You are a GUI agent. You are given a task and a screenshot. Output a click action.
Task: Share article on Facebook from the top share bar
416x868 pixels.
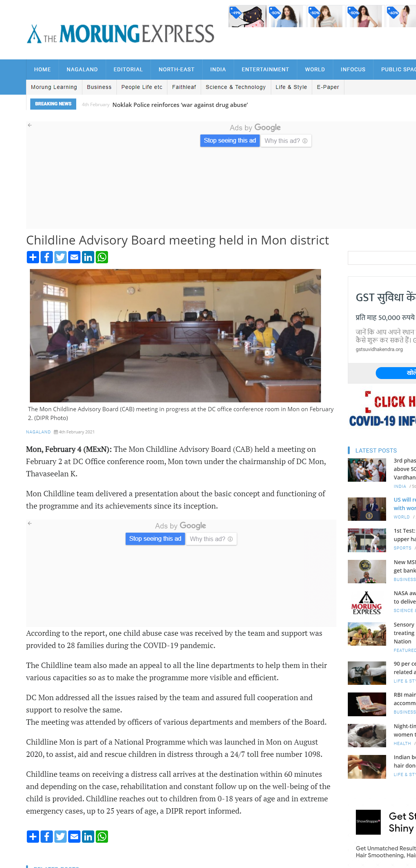click(47, 257)
